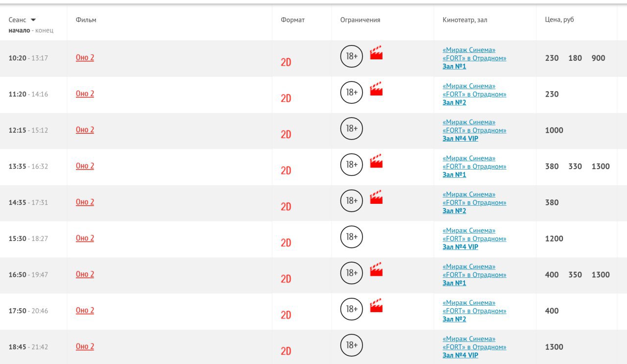Viewport: 627px width, 364px height.
Task: Open Зал №2 link in the 11:20 row
Action: click(x=455, y=102)
